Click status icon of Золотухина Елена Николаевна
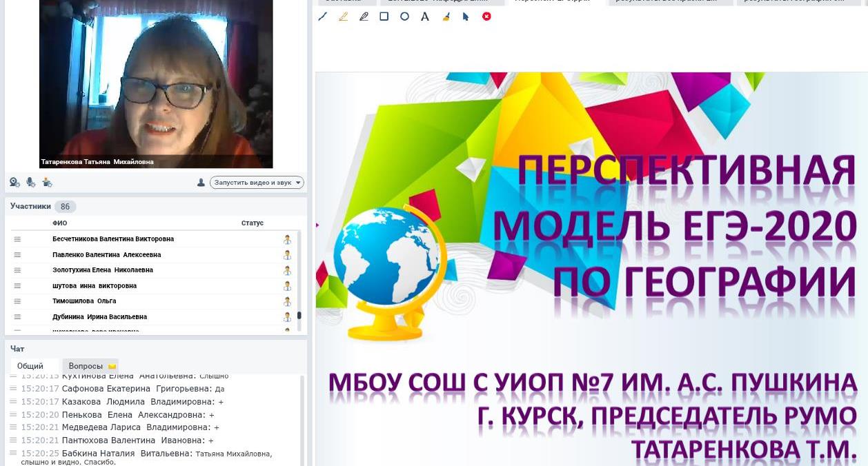The width and height of the screenshot is (868, 466). (287, 270)
